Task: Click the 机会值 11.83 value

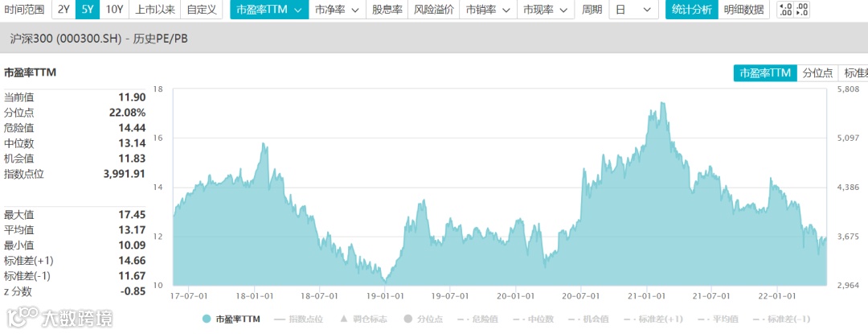Action: click(132, 159)
